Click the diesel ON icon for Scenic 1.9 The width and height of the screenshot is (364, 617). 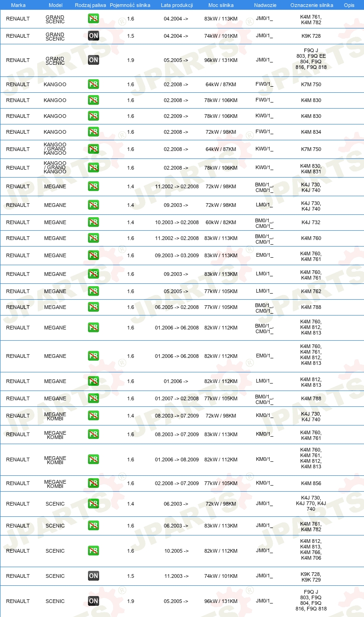tap(94, 601)
